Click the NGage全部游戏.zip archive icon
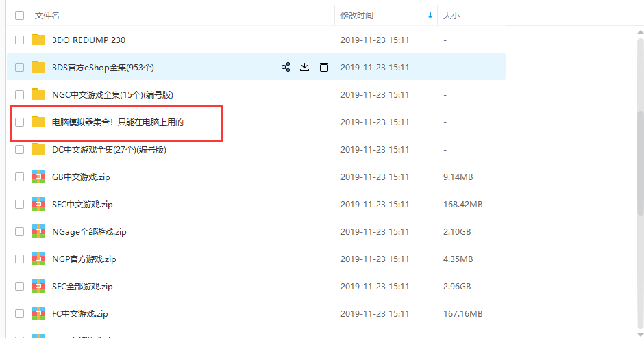644x338 pixels. [x=38, y=231]
